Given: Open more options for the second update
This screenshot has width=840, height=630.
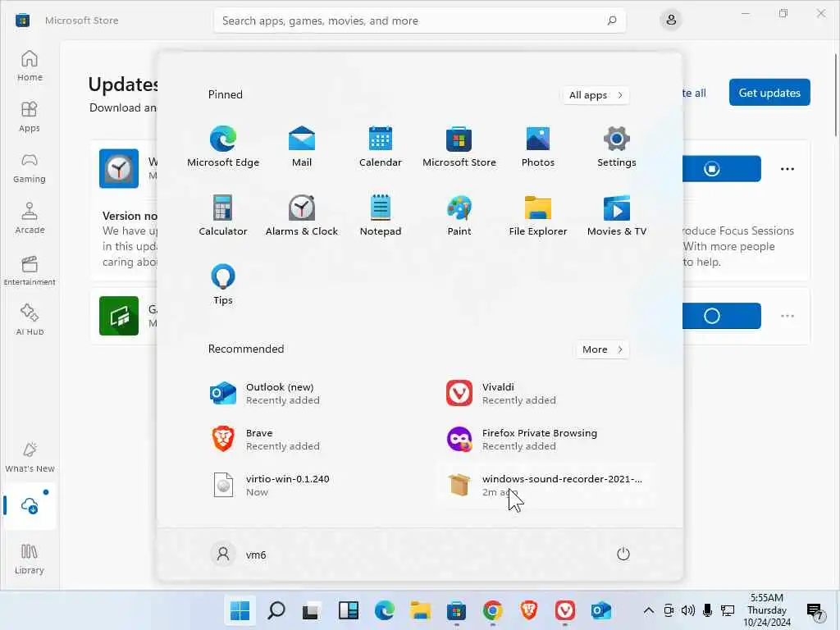Looking at the screenshot, I should coord(787,316).
